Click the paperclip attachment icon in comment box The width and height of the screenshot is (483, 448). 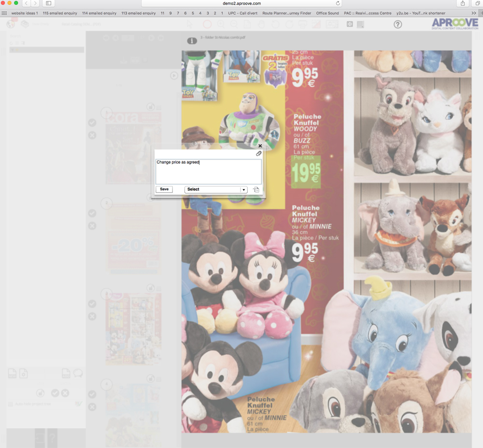[258, 154]
